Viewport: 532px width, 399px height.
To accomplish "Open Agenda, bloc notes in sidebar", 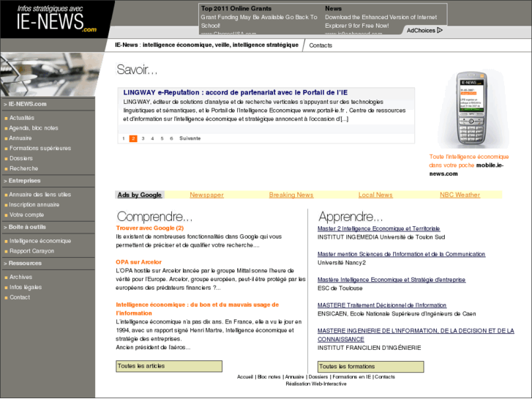I will coord(34,128).
